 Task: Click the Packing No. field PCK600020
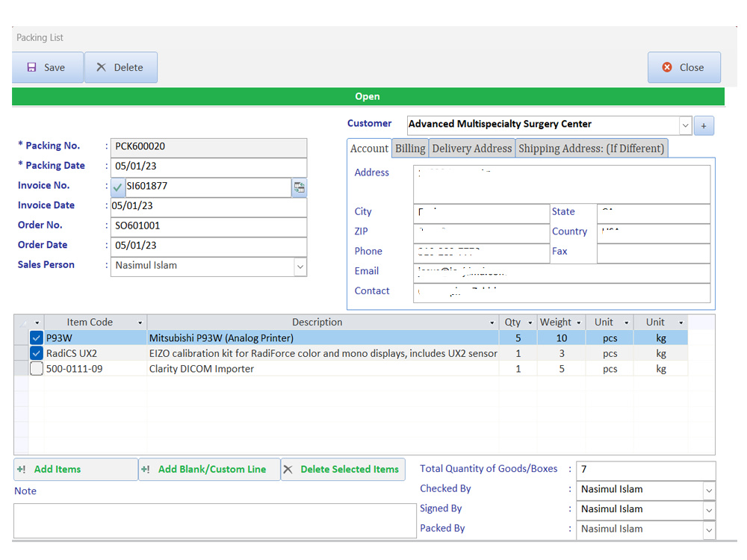208,147
